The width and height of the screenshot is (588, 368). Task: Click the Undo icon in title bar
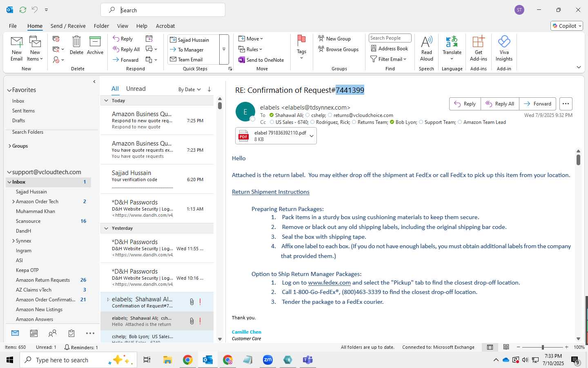tap(35, 10)
